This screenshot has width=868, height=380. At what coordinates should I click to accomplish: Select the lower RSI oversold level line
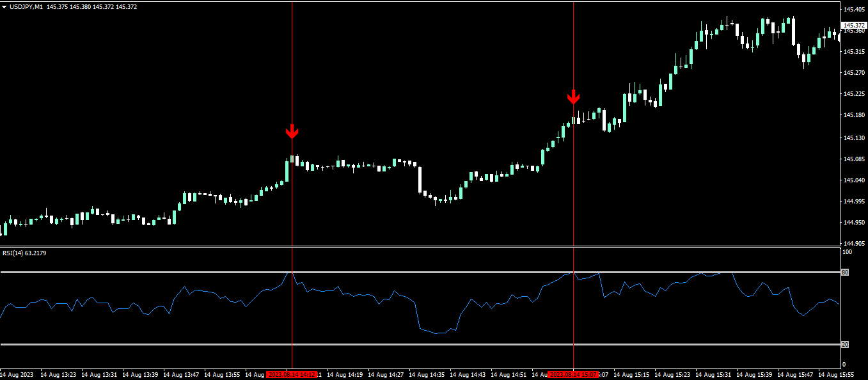[x=420, y=344]
